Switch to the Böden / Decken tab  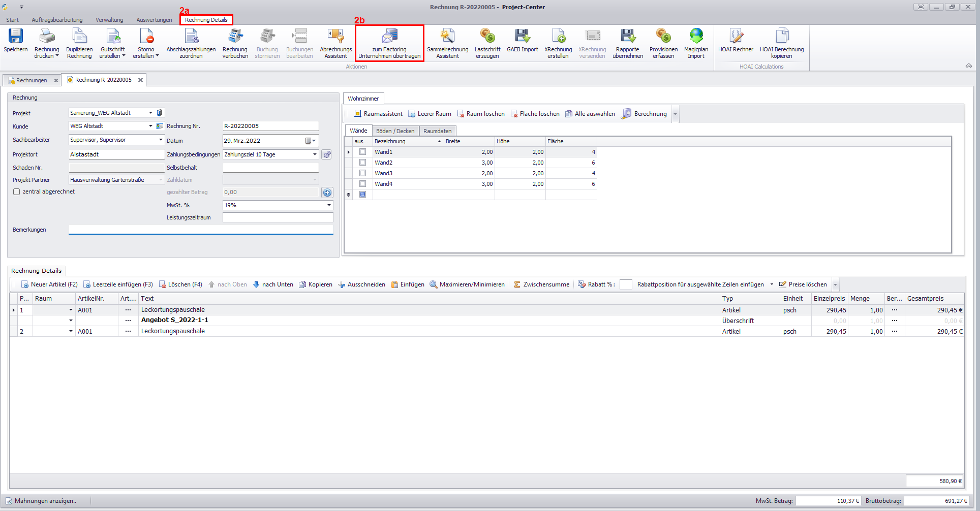395,131
